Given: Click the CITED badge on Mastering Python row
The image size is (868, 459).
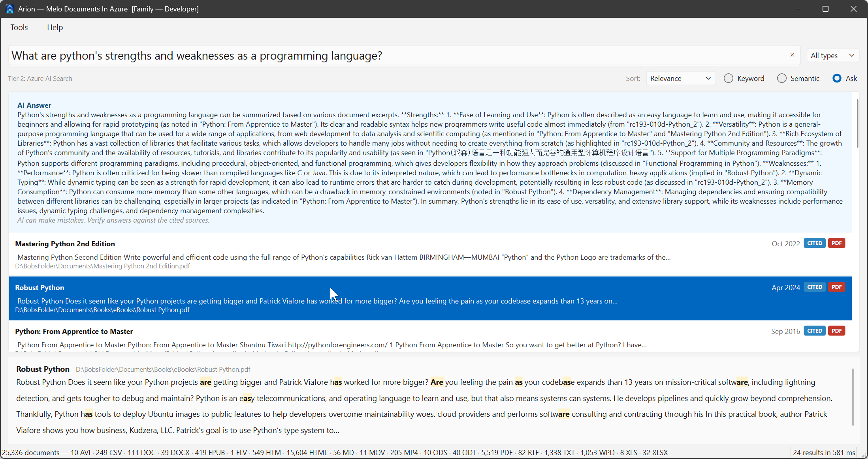Looking at the screenshot, I should (814, 243).
